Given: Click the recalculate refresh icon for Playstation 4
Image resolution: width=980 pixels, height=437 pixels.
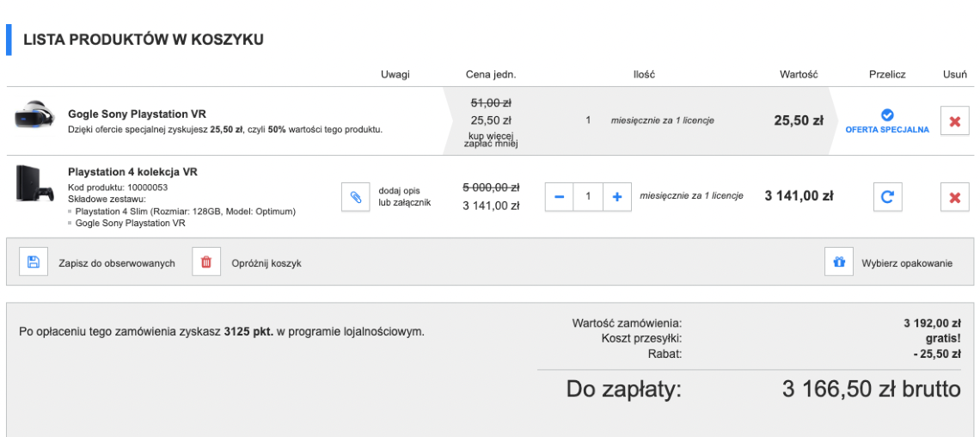Looking at the screenshot, I should pos(887,197).
